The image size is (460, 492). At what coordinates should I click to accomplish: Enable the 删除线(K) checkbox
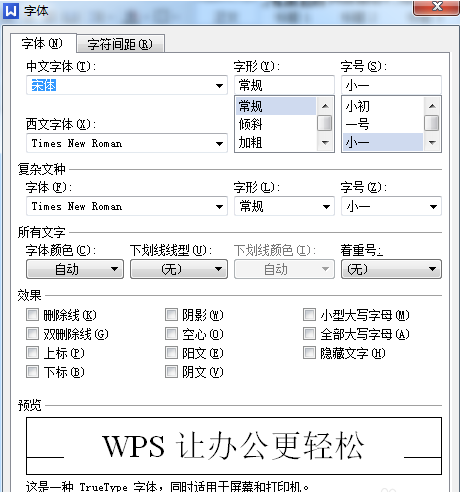click(32, 315)
